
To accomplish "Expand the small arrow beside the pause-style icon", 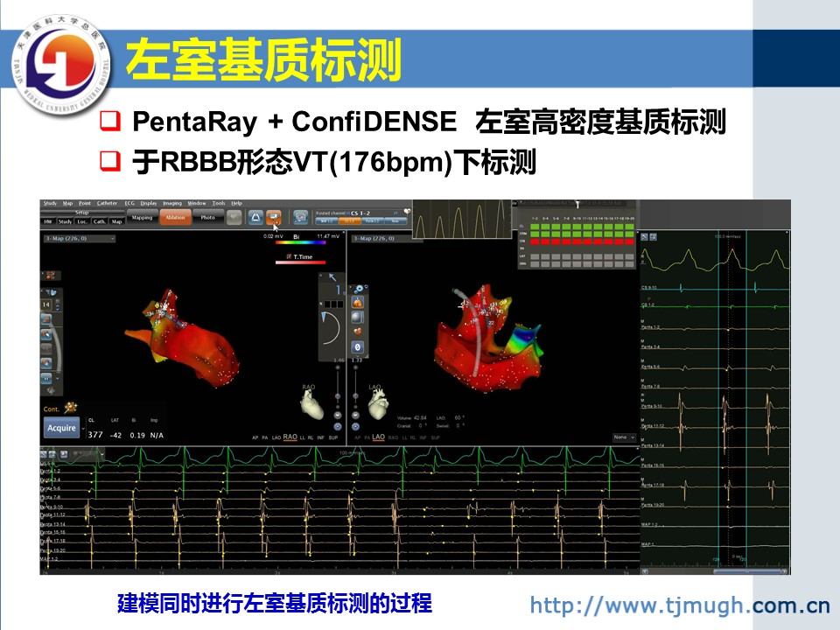I will tap(58, 378).
